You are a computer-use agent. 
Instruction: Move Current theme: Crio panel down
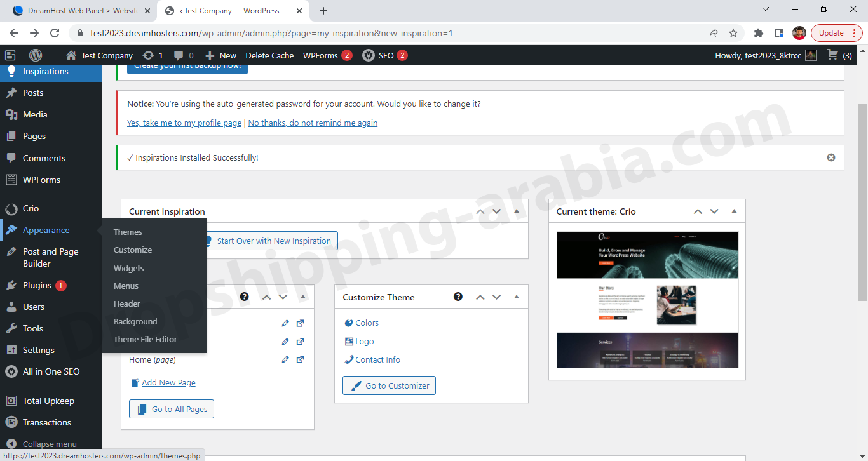[x=714, y=211]
